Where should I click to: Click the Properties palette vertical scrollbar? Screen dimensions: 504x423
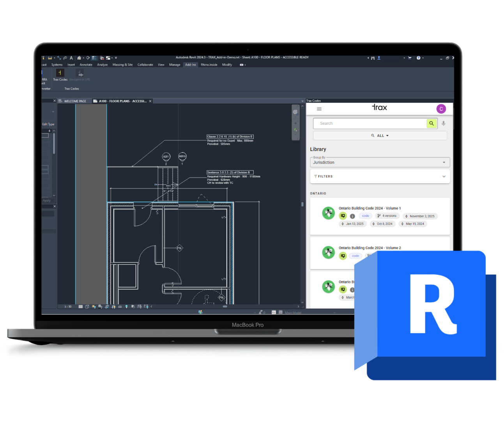pyautogui.click(x=54, y=144)
